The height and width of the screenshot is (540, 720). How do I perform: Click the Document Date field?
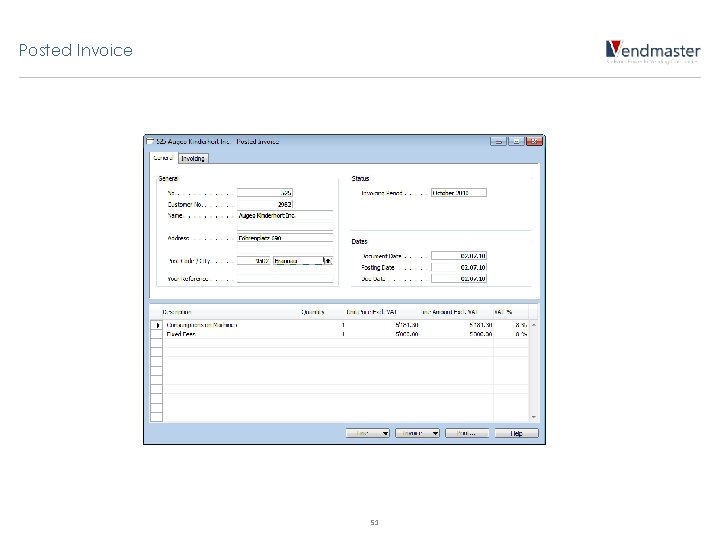pyautogui.click(x=459, y=256)
